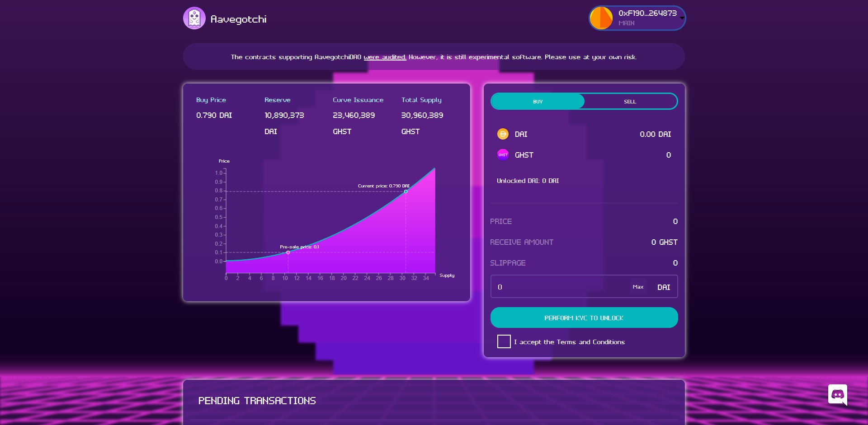Click the '10,890,373' reserve value

pyautogui.click(x=284, y=115)
